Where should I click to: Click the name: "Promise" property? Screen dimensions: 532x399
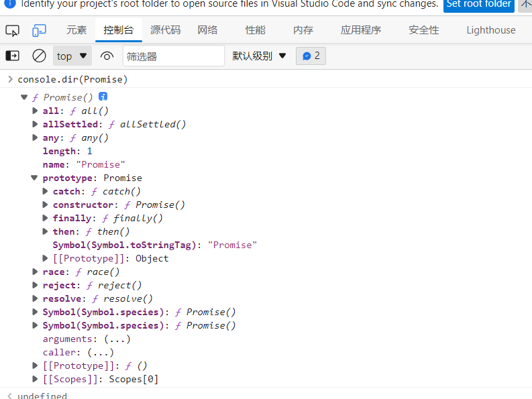[84, 164]
